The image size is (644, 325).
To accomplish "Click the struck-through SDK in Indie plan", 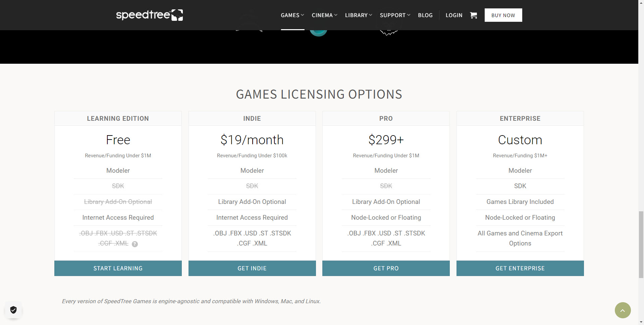I will (x=252, y=186).
